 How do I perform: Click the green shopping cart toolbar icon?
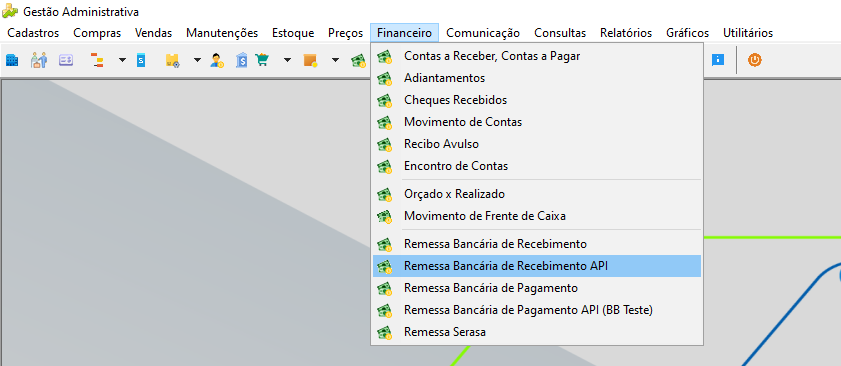click(262, 60)
